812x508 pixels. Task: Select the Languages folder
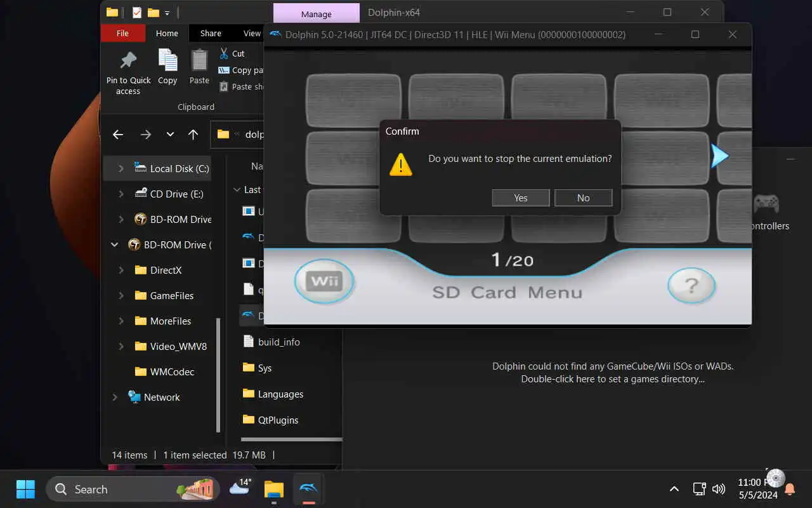[273, 394]
